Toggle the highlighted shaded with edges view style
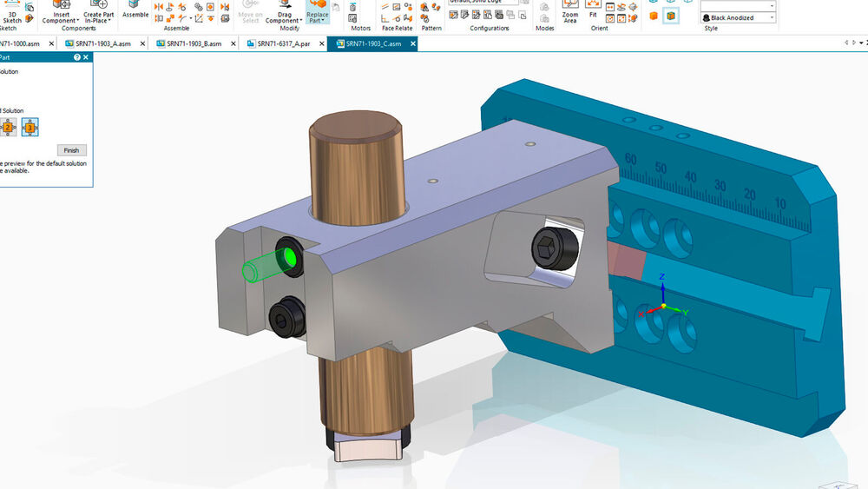This screenshot has width=868, height=489. (671, 17)
